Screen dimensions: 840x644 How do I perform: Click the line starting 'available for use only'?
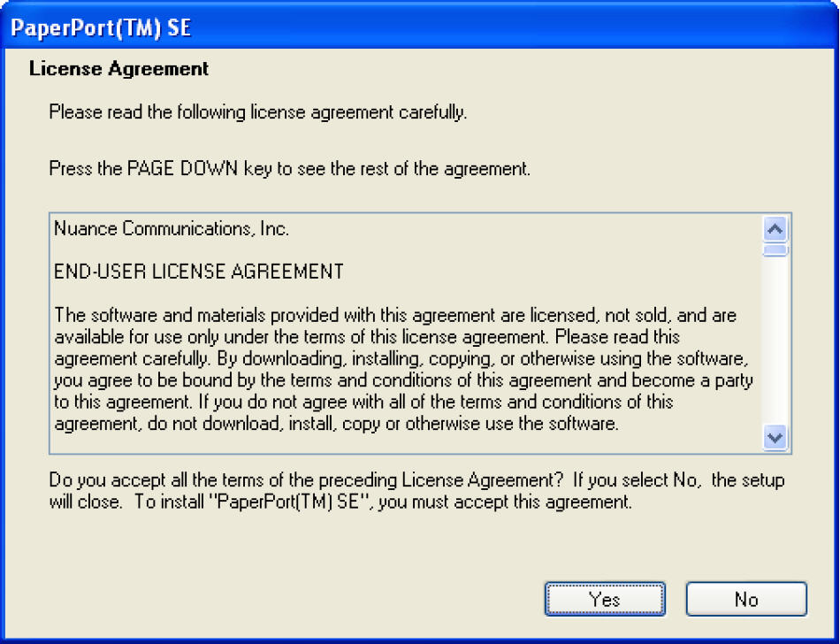click(367, 337)
